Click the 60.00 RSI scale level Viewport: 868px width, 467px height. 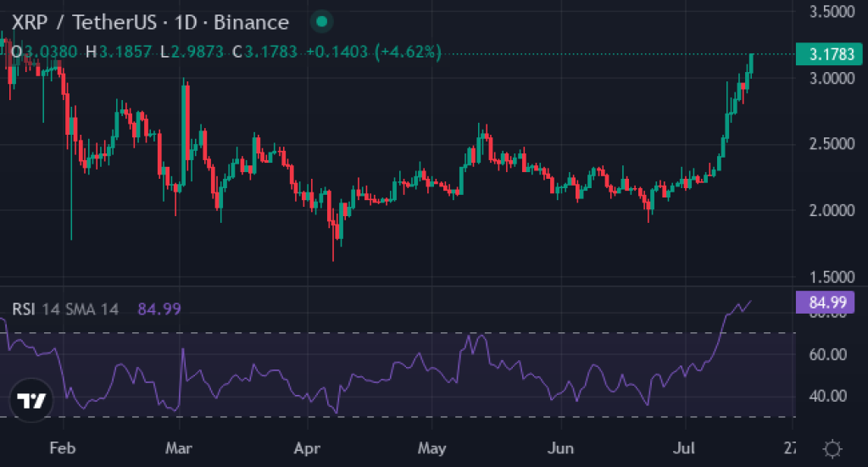828,354
